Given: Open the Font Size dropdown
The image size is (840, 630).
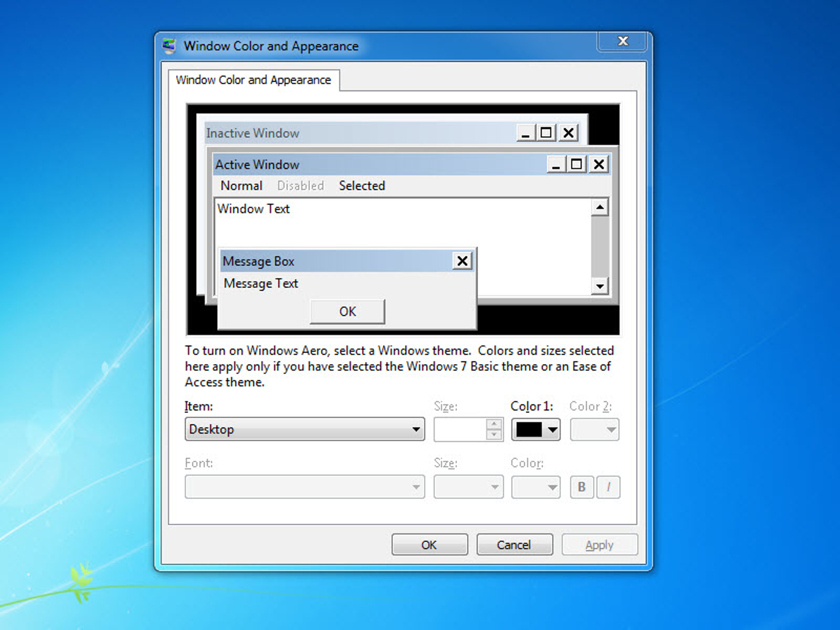Looking at the screenshot, I should [469, 486].
